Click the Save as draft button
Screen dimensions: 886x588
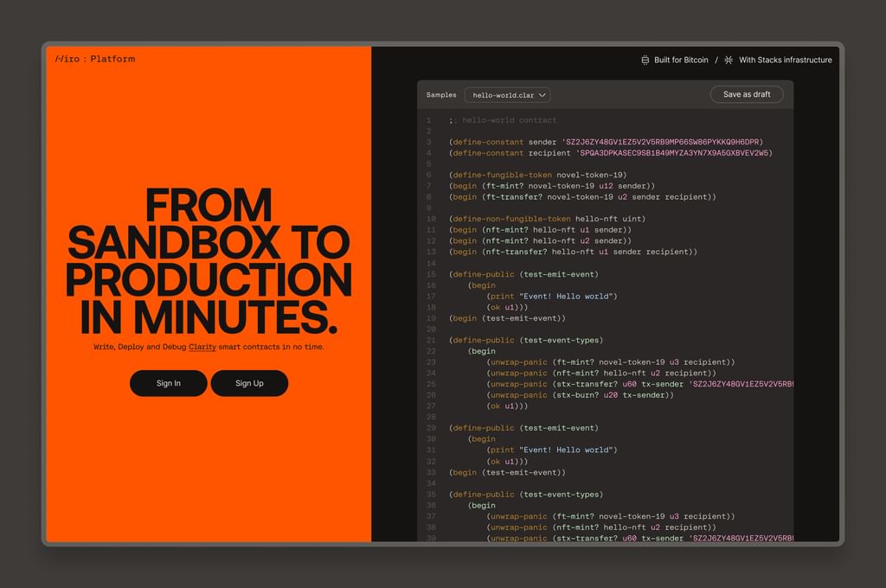click(x=746, y=94)
